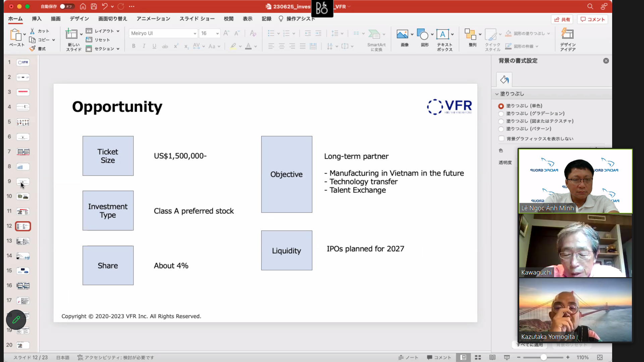Click the Bold formatting icon

coord(133,46)
